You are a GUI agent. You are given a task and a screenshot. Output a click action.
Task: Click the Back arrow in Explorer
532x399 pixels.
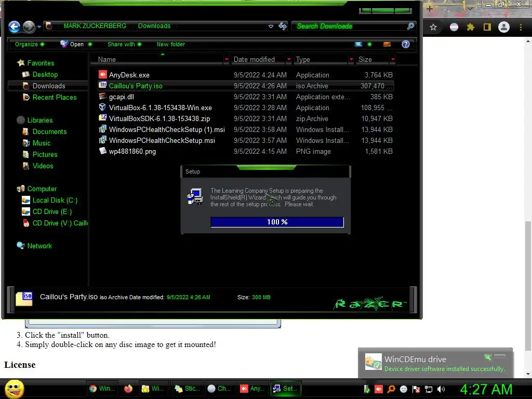click(x=14, y=26)
